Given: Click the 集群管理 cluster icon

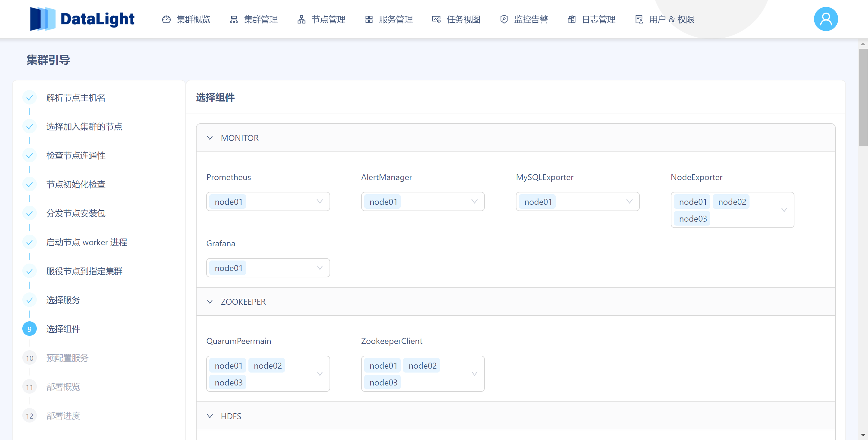Looking at the screenshot, I should point(234,20).
